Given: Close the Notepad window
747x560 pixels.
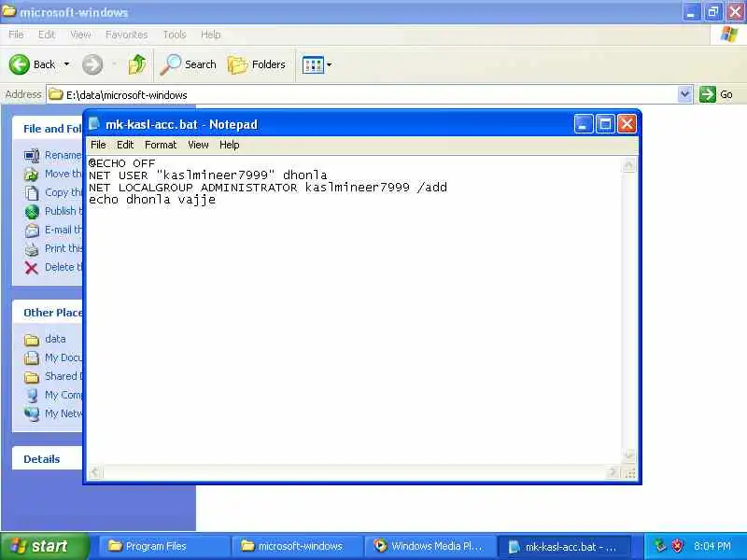Looking at the screenshot, I should point(627,124).
